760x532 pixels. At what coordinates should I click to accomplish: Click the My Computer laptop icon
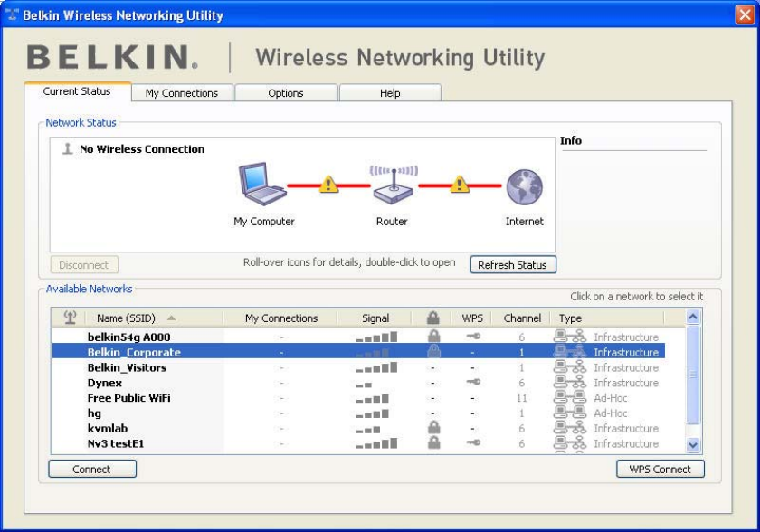(262, 185)
